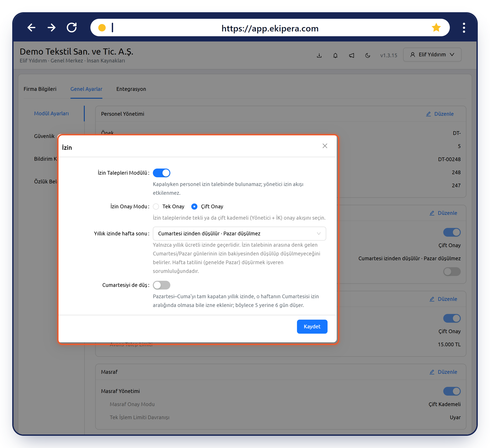Open the browser three-dot menu
Screen dimensions: 490x448
[x=464, y=28]
